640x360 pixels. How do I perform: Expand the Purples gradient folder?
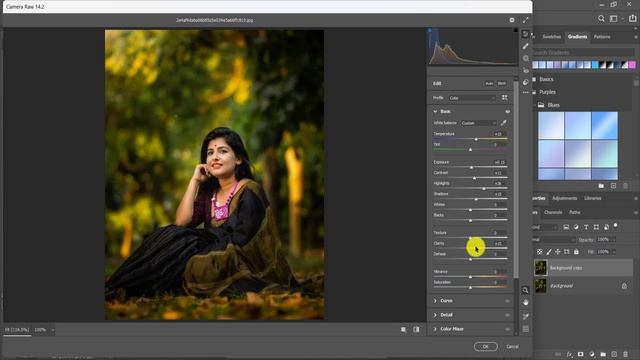547,92
